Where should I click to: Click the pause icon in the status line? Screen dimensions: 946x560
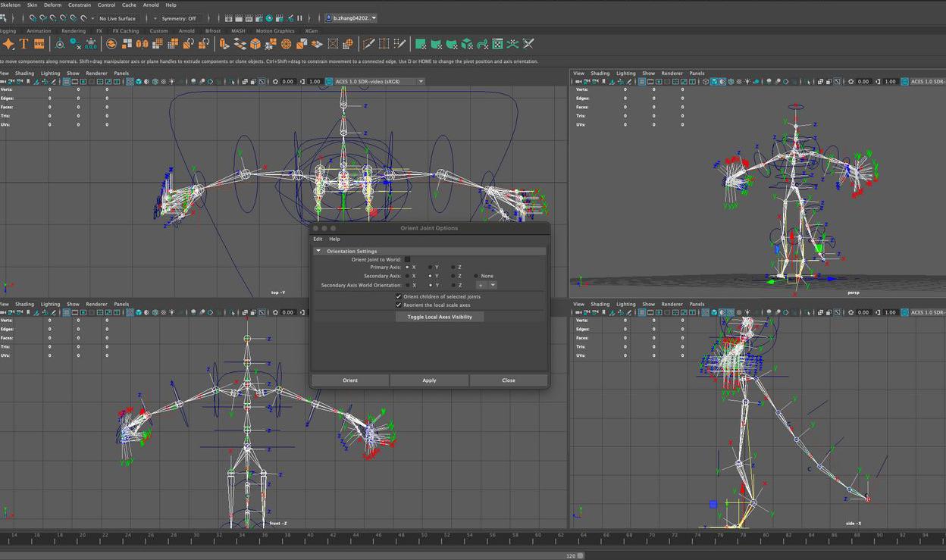(x=299, y=18)
